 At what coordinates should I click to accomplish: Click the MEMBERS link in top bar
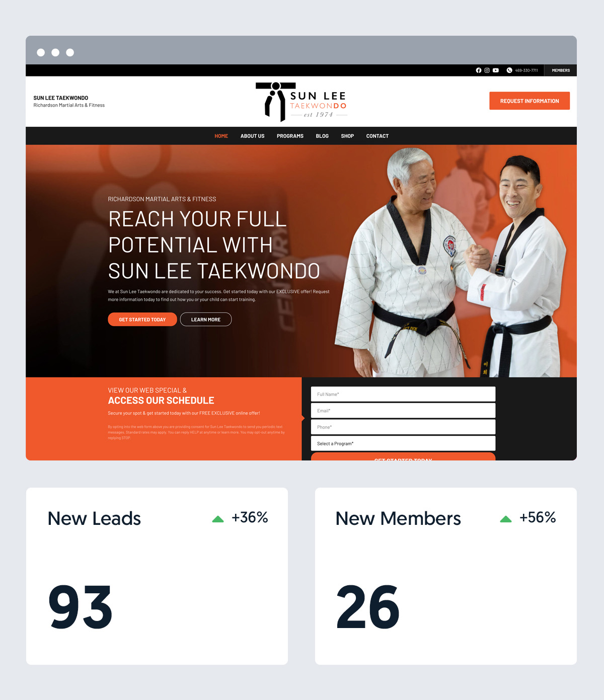click(x=561, y=70)
